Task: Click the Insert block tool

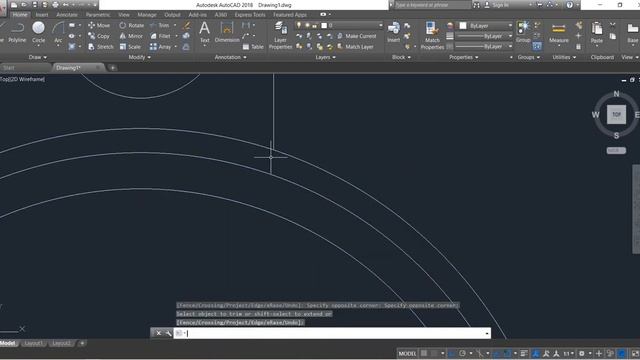Action: point(393,32)
